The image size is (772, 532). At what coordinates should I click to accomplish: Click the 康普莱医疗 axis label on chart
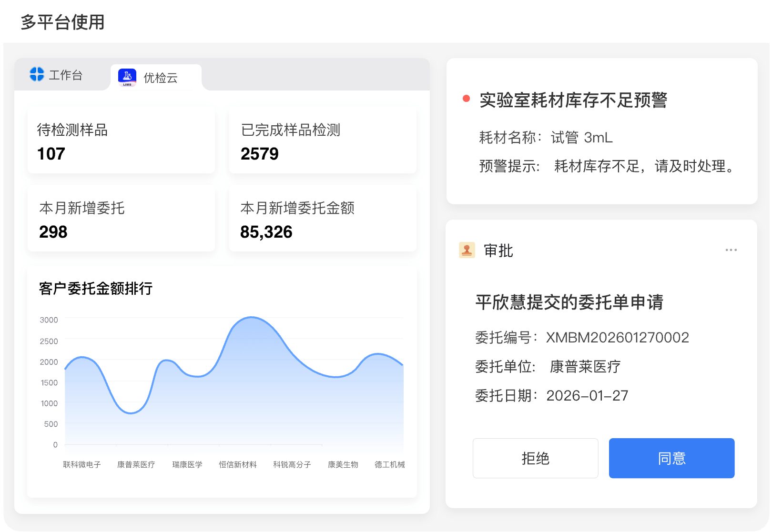136,464
